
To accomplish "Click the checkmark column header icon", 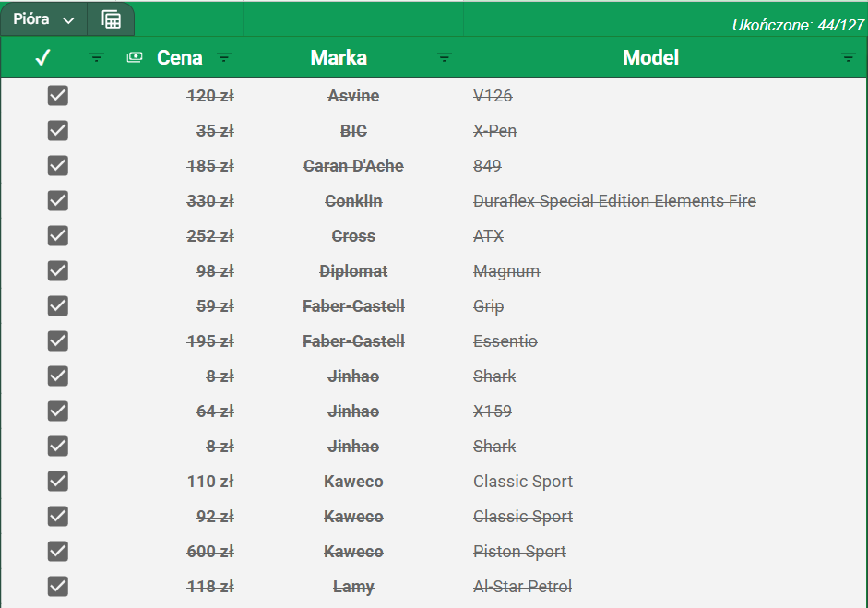I will click(42, 57).
